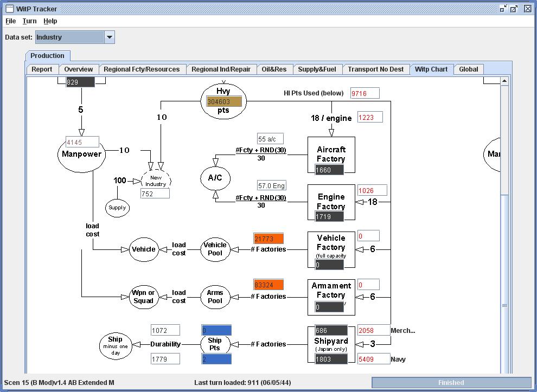This screenshot has width=537, height=392.
Task: Click the Vehicle oval node
Action: (144, 249)
